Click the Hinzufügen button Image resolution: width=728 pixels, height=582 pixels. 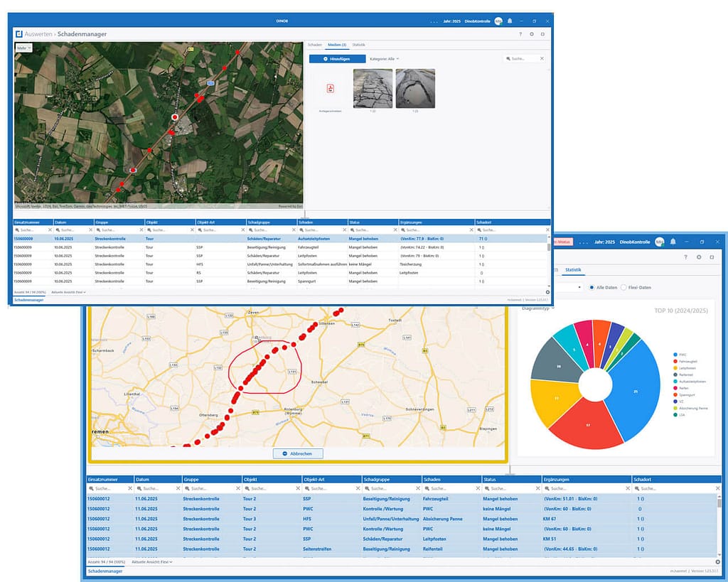(x=338, y=59)
